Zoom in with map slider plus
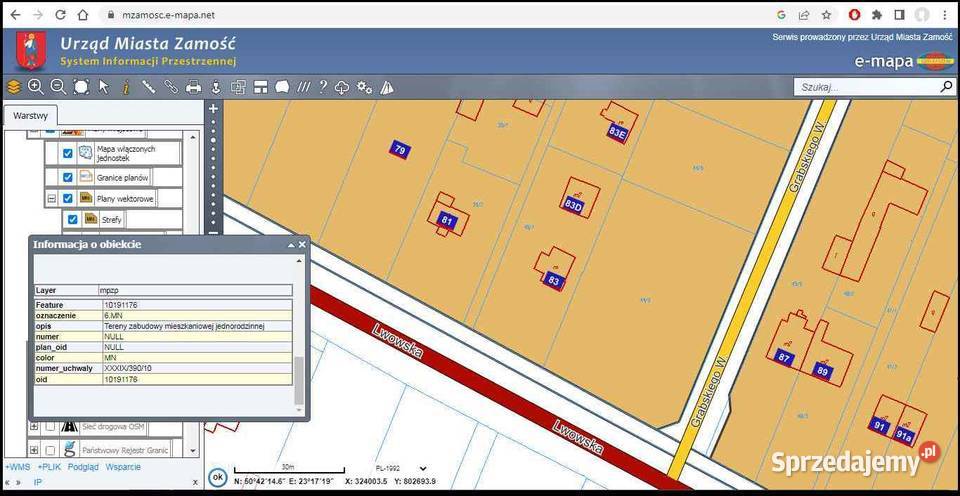The height and width of the screenshot is (496, 960). pyautogui.click(x=213, y=109)
